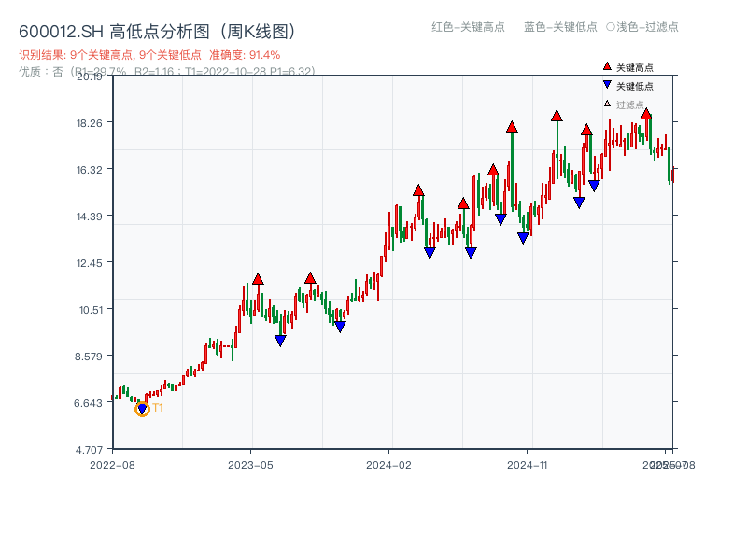
Task: Click the blue 关键低点 legend triangle
Action: tap(607, 85)
